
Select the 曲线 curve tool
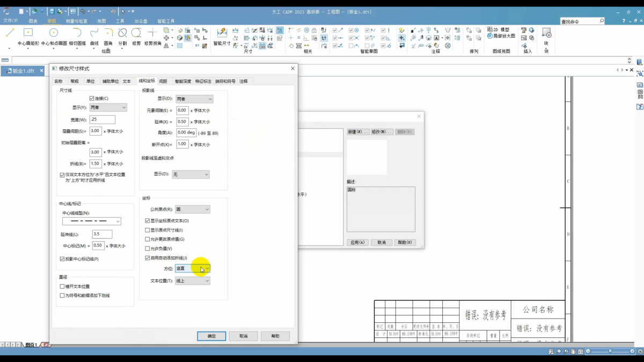(x=94, y=36)
